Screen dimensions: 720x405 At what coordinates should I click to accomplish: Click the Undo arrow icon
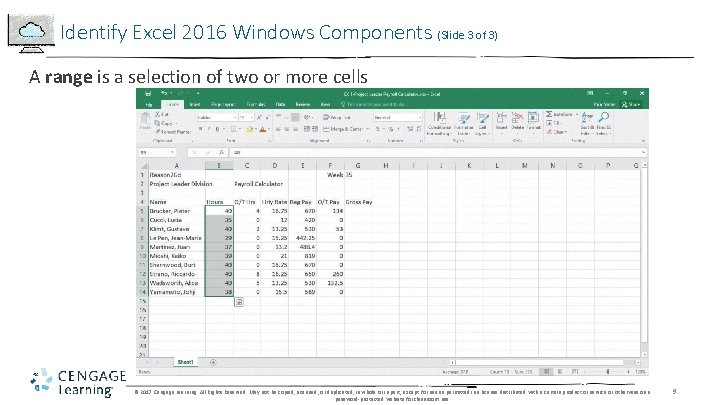pyautogui.click(x=164, y=93)
